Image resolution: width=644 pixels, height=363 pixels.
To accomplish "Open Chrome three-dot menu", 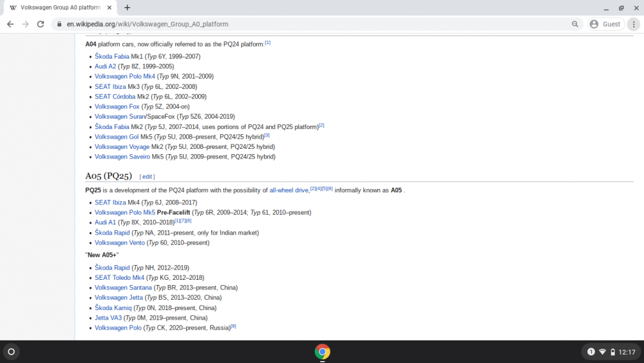I will point(634,25).
